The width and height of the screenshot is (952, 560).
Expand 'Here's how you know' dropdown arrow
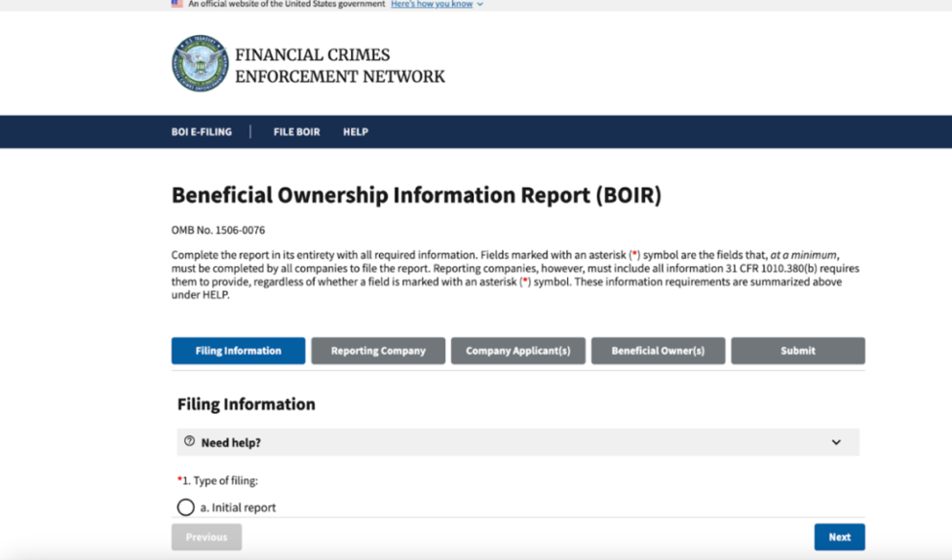pyautogui.click(x=480, y=4)
